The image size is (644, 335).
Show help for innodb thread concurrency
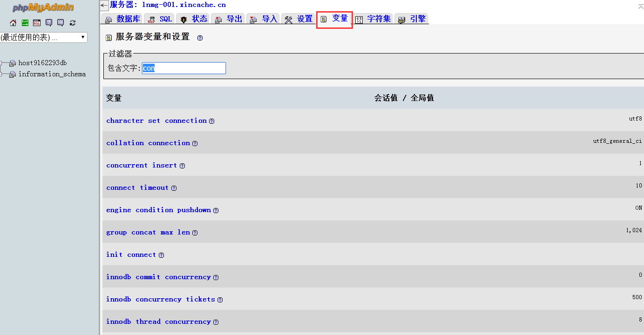click(x=216, y=322)
